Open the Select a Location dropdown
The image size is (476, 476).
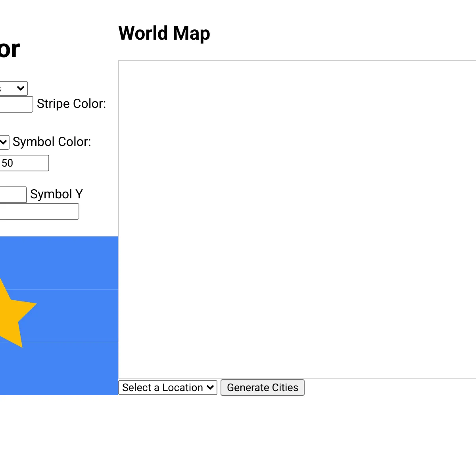click(168, 388)
